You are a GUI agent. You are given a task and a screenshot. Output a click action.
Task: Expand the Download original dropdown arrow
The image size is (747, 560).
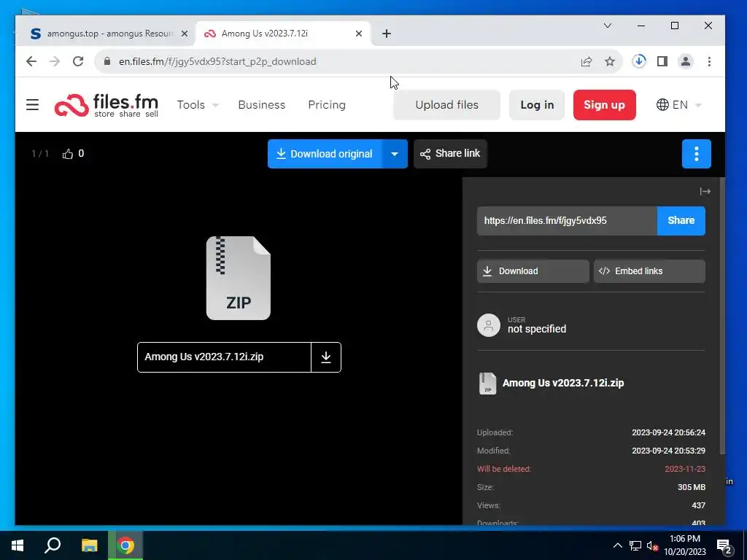tap(395, 154)
